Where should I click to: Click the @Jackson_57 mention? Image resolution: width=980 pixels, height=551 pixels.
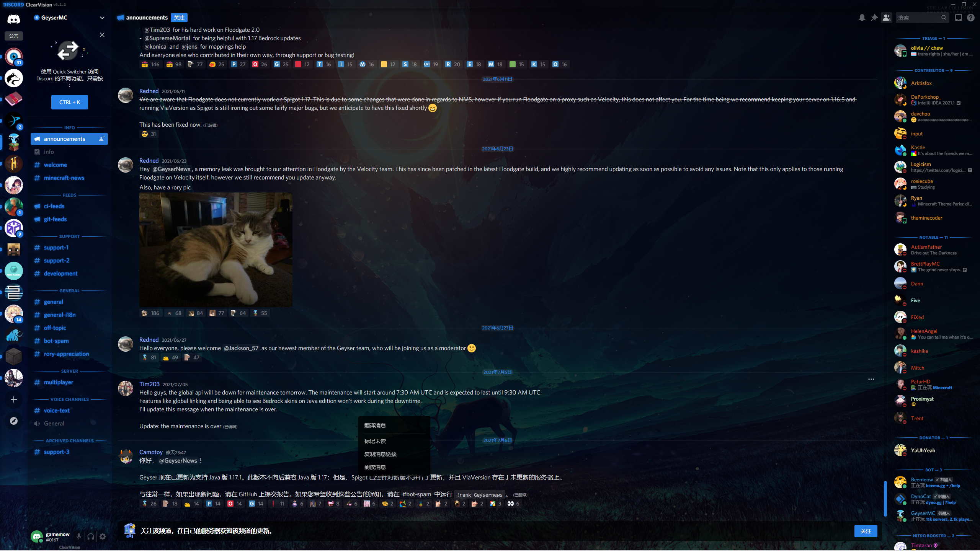click(x=241, y=348)
